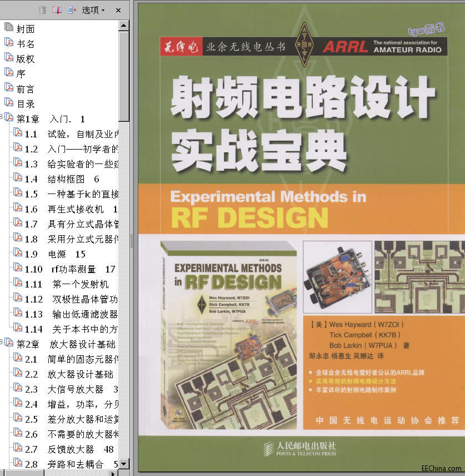Go to bookmark 1.6 再生式接收机
465x476 pixels.
click(72, 209)
